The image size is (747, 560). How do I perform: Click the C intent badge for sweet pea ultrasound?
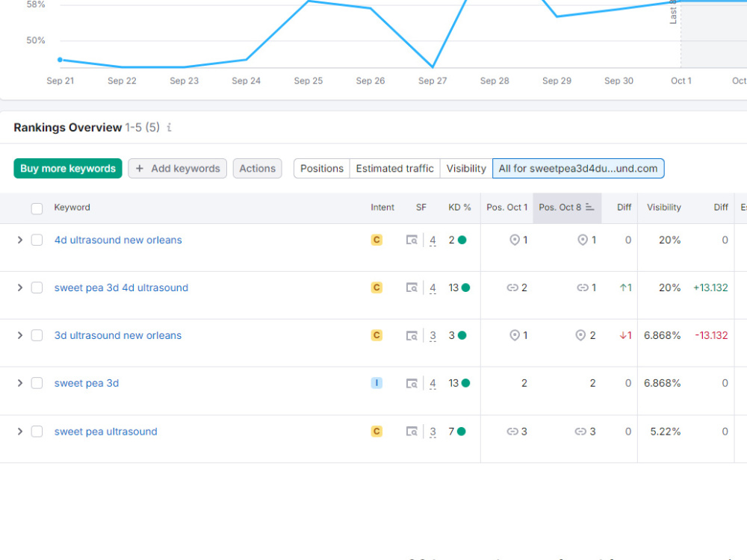[376, 432]
